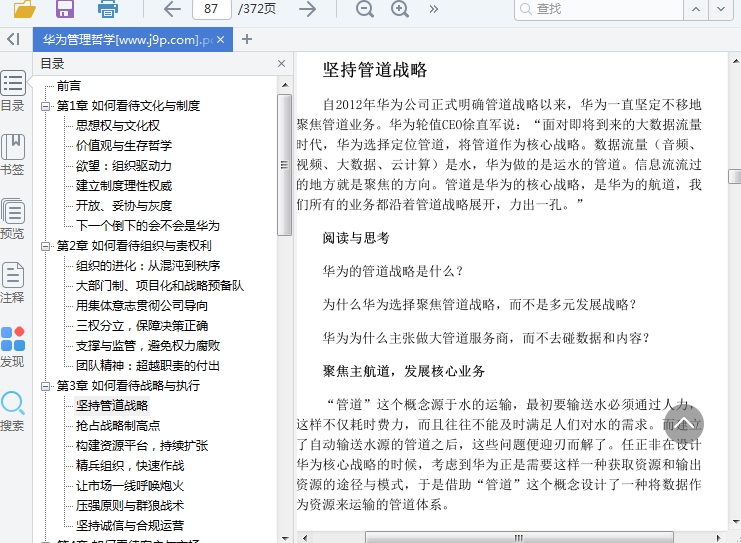Screen dimensions: 741x543
Task: Go to next page with right arrow
Action: tap(308, 9)
